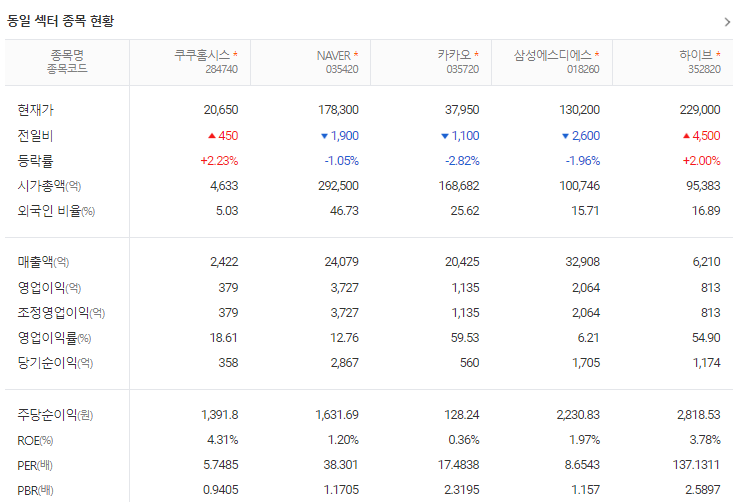
Task: Click the blue down arrow beside 1,900
Action: pyautogui.click(x=324, y=136)
